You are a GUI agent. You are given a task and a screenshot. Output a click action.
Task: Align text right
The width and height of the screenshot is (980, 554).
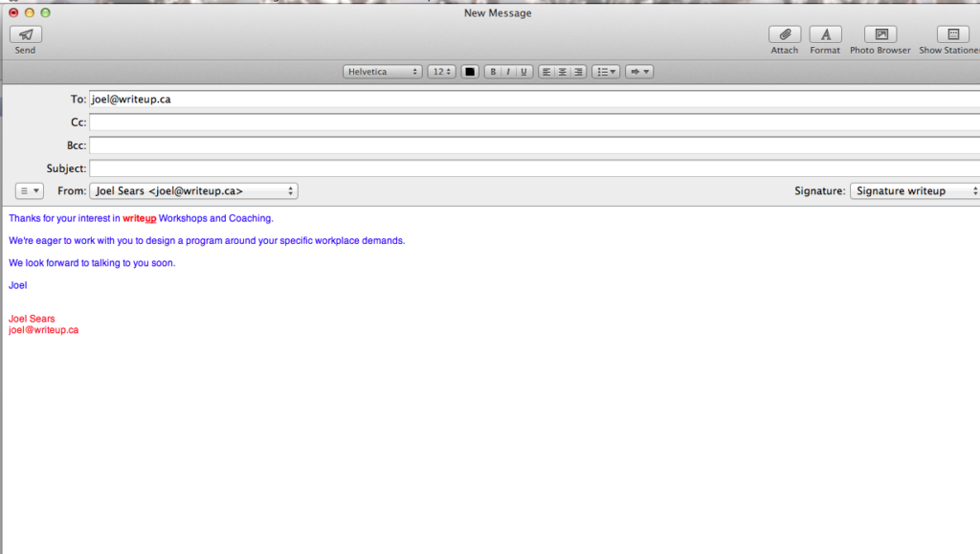[578, 72]
